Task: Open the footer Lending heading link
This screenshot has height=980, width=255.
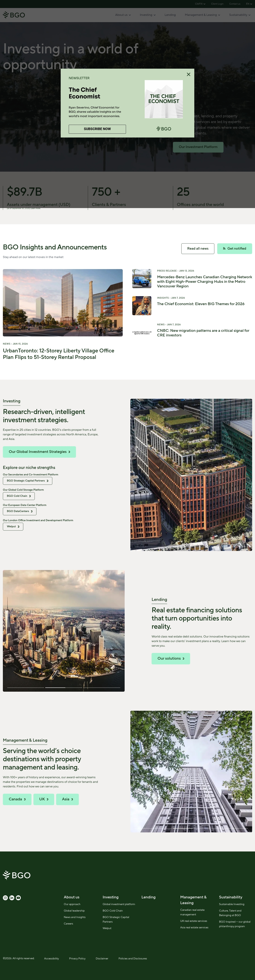Action: tap(148, 897)
